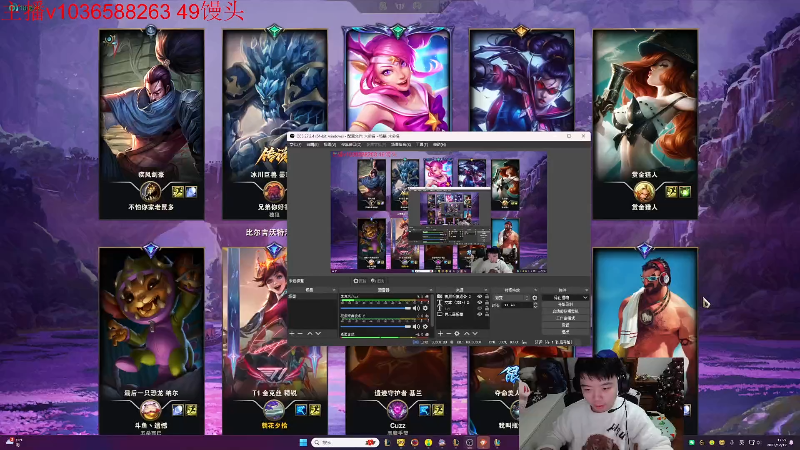This screenshot has height=450, width=800.
Task: Expand Scene Transitions dock header arrow
Action: (x=536, y=290)
